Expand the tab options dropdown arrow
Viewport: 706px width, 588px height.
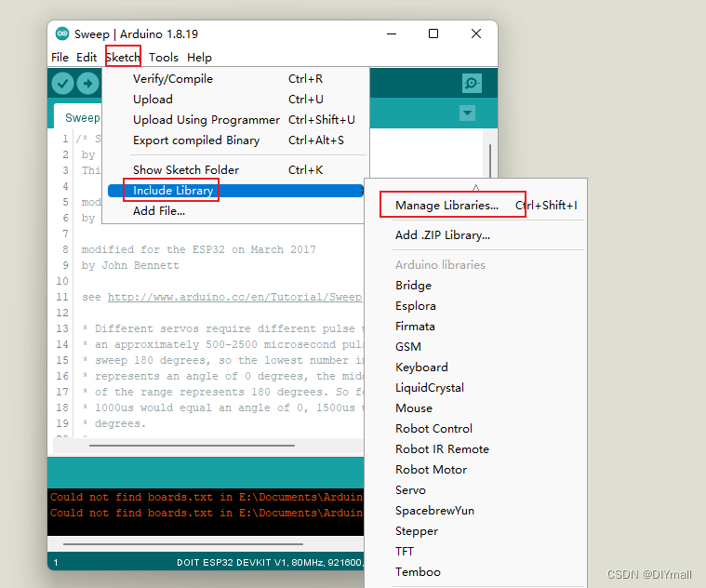pyautogui.click(x=467, y=113)
